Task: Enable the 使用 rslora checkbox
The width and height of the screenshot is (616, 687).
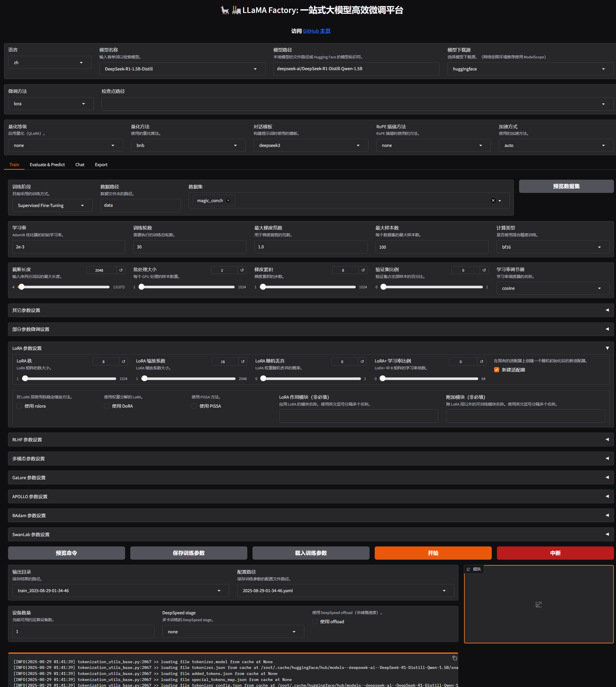Action: click(19, 406)
